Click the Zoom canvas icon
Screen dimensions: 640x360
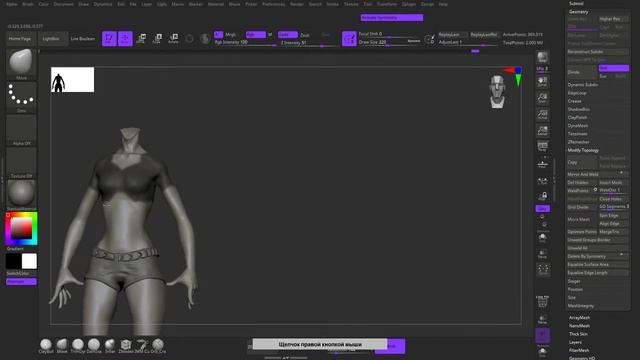point(542,98)
